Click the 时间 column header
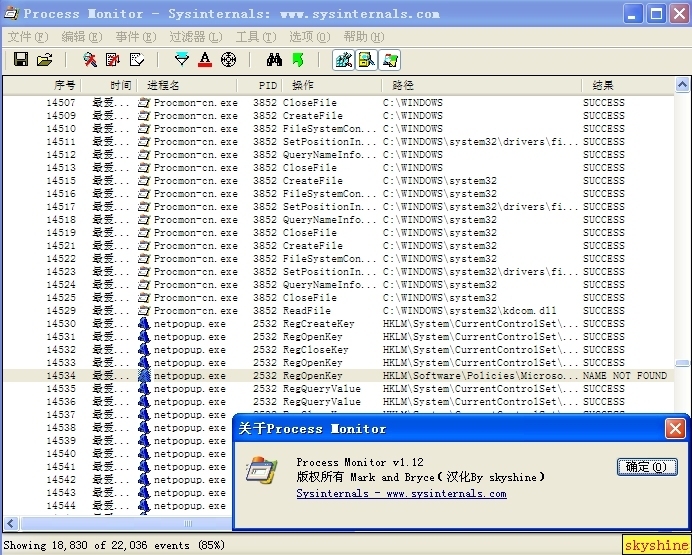 (109, 85)
